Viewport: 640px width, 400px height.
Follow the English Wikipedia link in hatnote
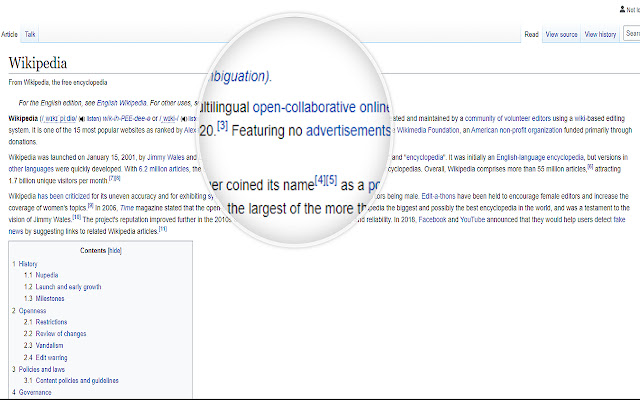(121, 103)
